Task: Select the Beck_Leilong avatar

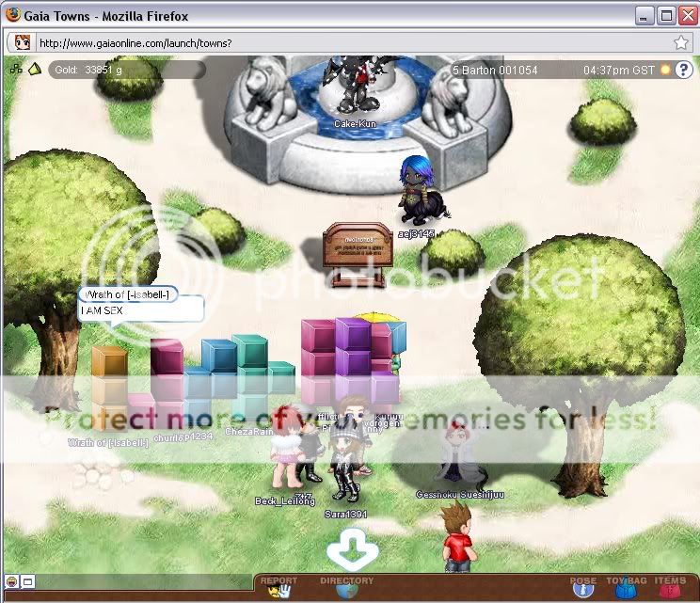Action: pyautogui.click(x=287, y=449)
